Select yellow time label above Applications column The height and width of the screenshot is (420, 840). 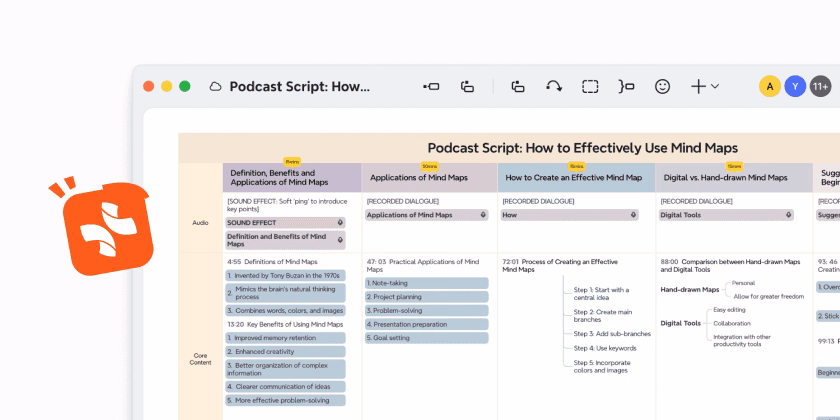(429, 165)
